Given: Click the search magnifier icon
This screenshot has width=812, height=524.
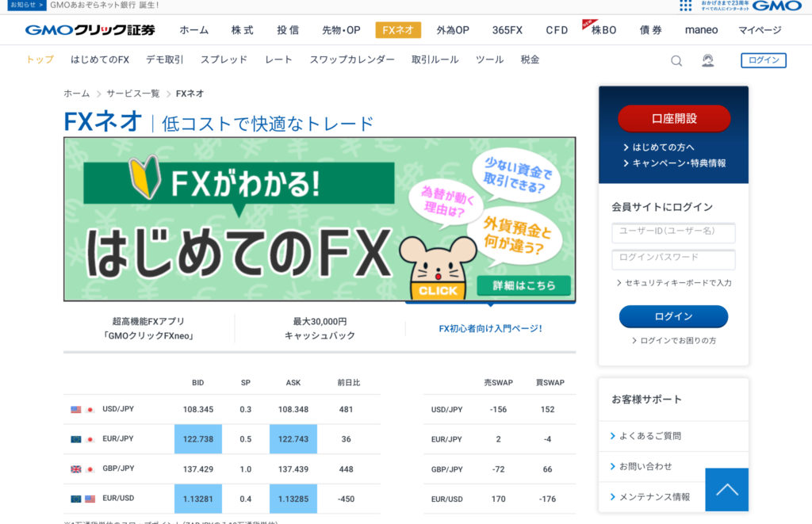Looking at the screenshot, I should click(x=676, y=60).
